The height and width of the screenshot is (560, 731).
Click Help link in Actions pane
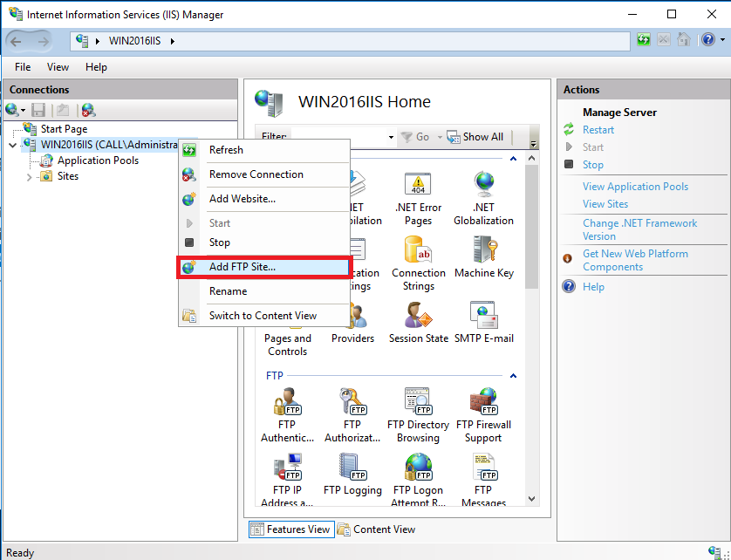coord(593,287)
